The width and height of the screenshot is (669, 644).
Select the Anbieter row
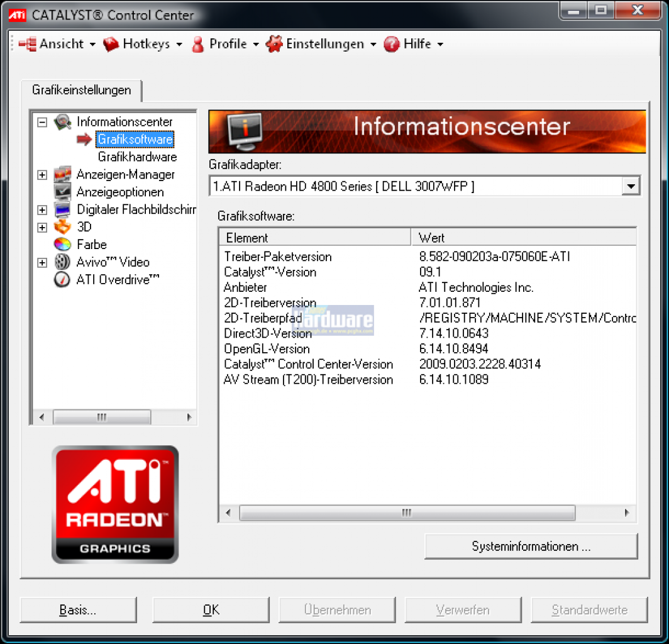pos(428,287)
